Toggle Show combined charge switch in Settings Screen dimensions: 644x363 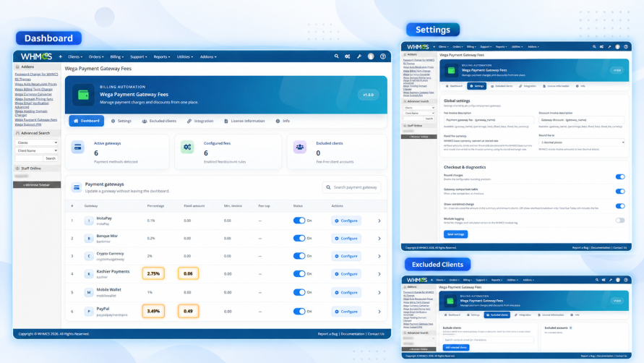620,206
